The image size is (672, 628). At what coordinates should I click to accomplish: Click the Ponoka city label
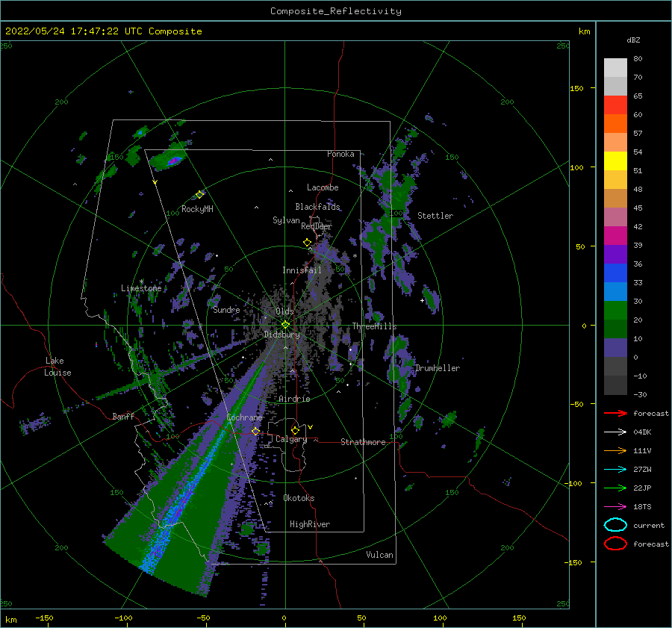[x=340, y=154]
